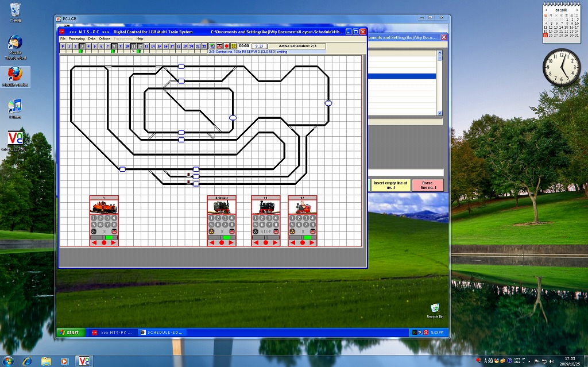Image resolution: width=588 pixels, height=367 pixels.
Task: Select locomotive address 22 in the number bar
Action: pos(204,46)
